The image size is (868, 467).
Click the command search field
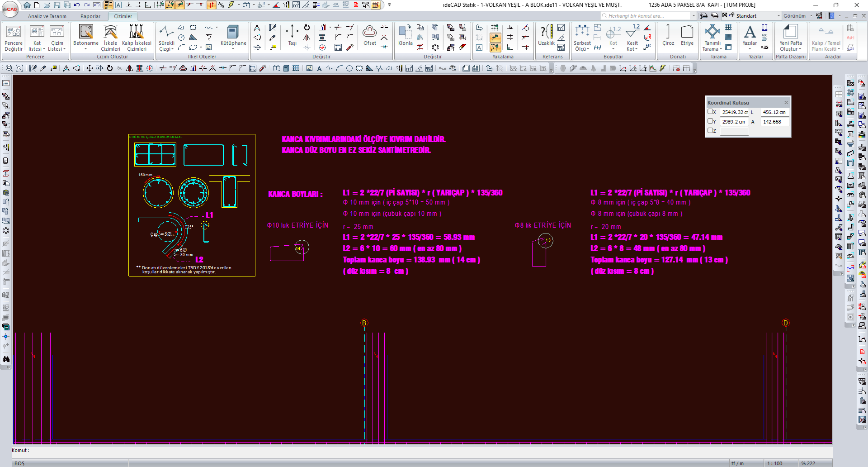point(649,15)
